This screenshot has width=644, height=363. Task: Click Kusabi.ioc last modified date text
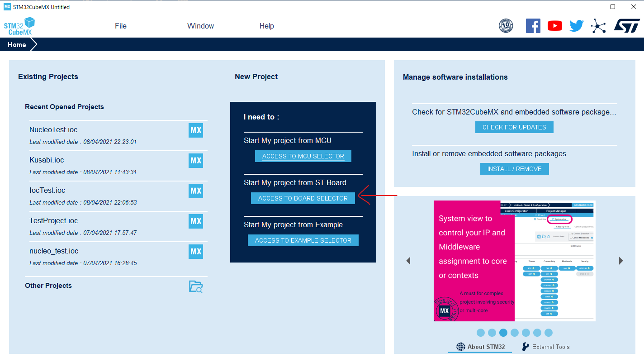[x=83, y=172]
